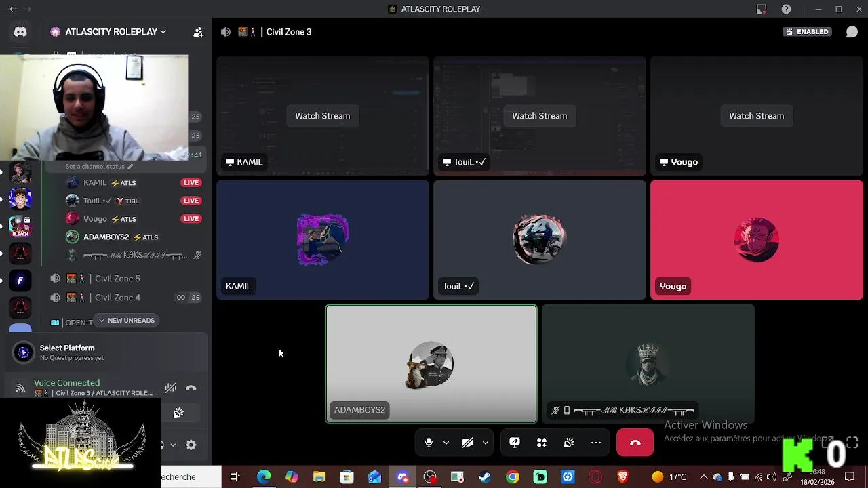The height and width of the screenshot is (488, 868).
Task: Select the muted MR KAKS participant tile
Action: tap(648, 364)
